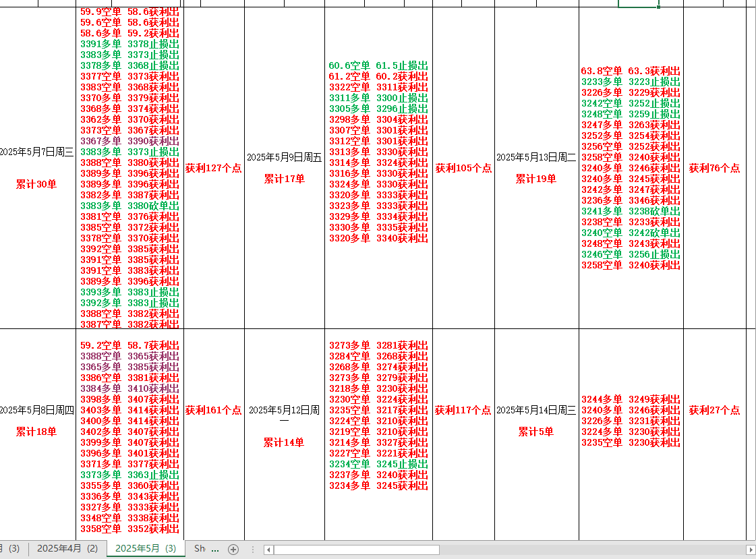This screenshot has height=559, width=756.
Task: Select the 2025年5月9日周五 date text
Action: pyautogui.click(x=285, y=158)
